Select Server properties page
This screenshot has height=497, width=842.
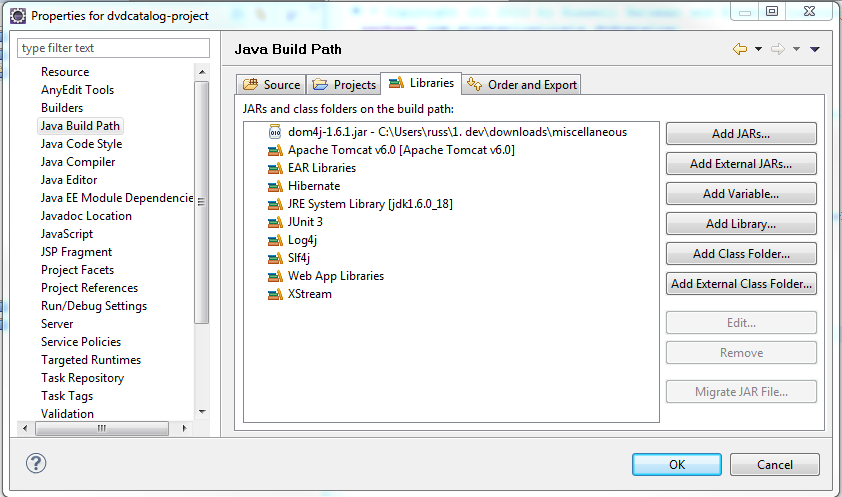click(57, 324)
